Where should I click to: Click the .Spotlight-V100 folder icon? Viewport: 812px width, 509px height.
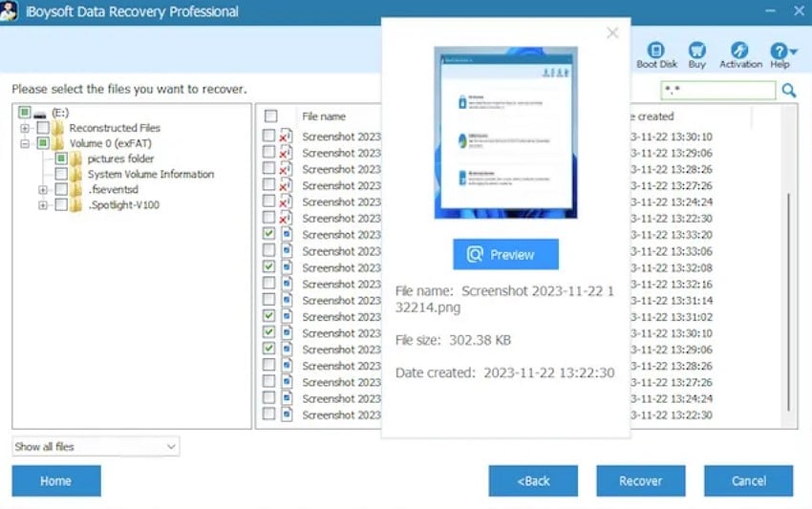pyautogui.click(x=75, y=205)
